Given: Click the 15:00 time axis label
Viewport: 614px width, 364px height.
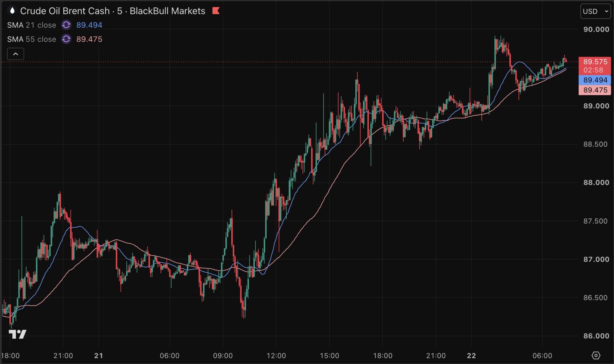Looking at the screenshot, I should pyautogui.click(x=329, y=355).
